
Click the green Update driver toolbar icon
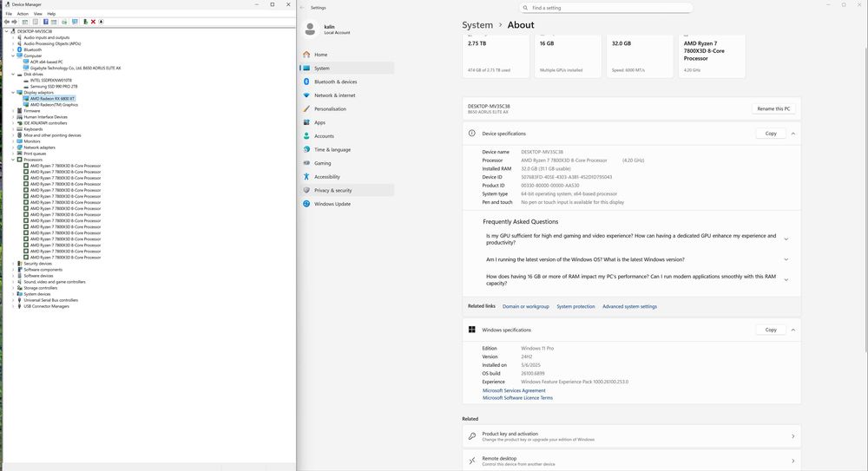[x=85, y=22]
